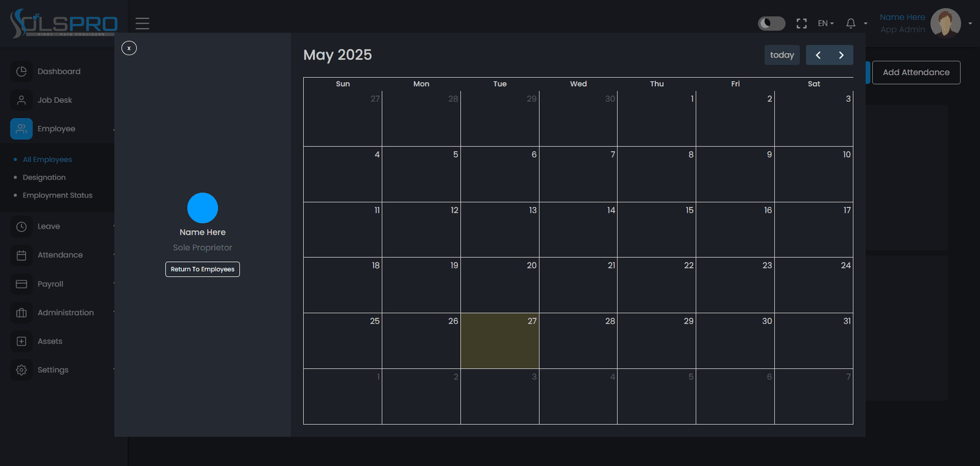This screenshot has height=466, width=980.
Task: Click the Wed column header
Action: pyautogui.click(x=578, y=84)
